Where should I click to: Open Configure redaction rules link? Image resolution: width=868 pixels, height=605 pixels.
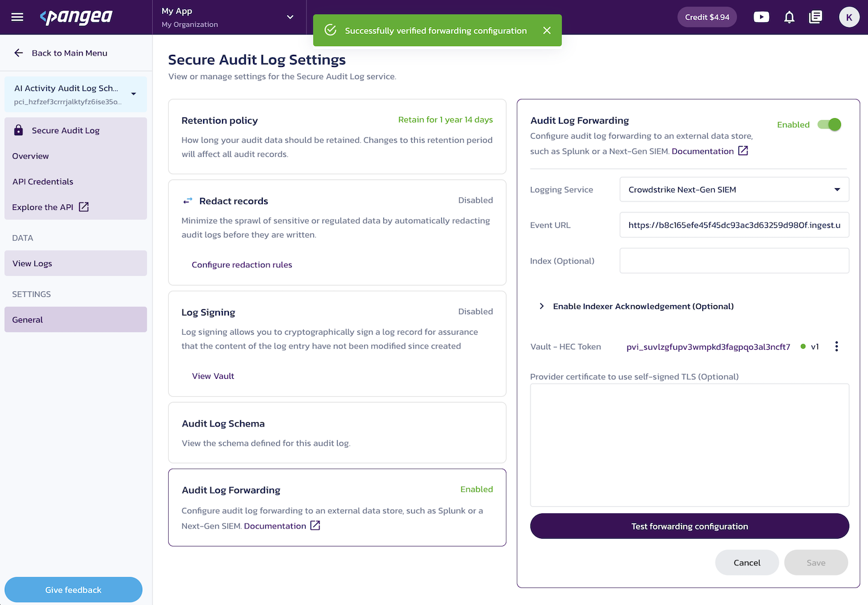coord(242,265)
